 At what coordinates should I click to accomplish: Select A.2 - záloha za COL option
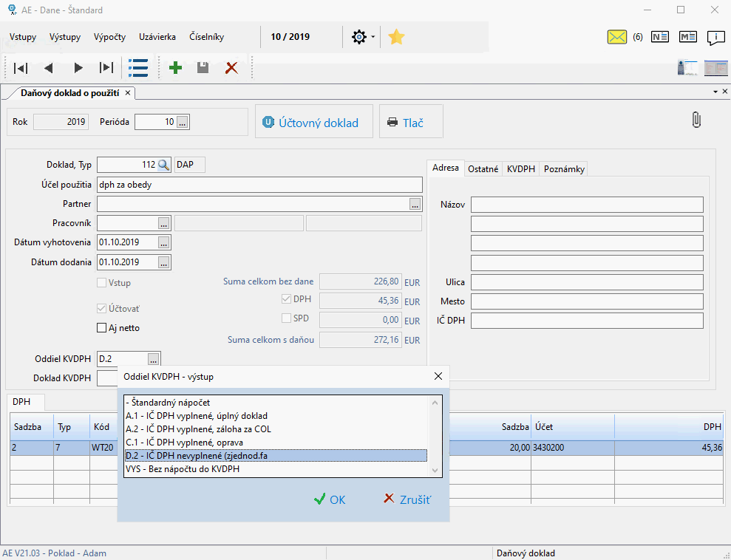coord(276,429)
